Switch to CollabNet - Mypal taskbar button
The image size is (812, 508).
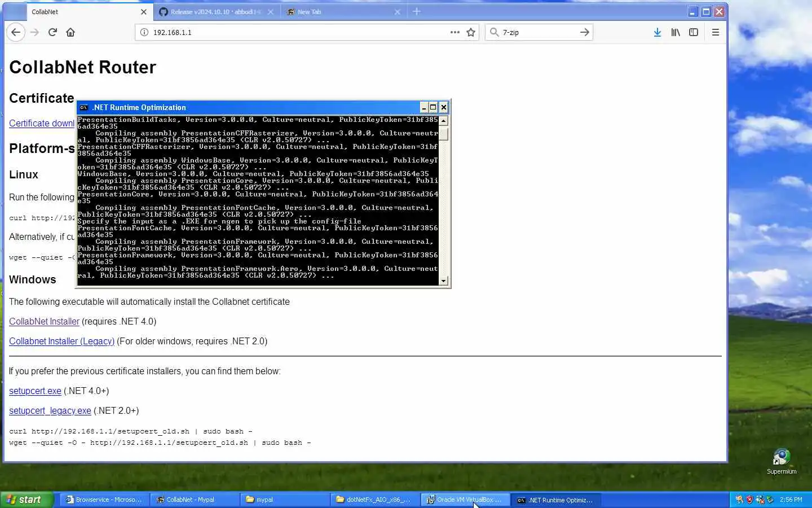coord(195,500)
